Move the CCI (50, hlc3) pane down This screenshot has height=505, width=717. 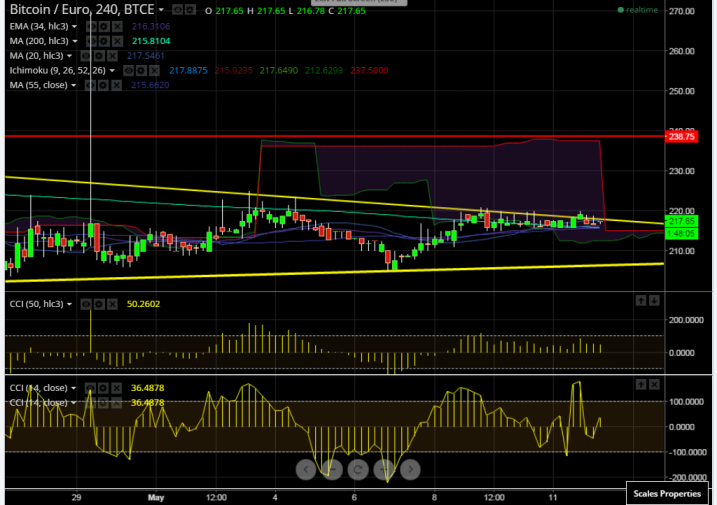coord(654,301)
